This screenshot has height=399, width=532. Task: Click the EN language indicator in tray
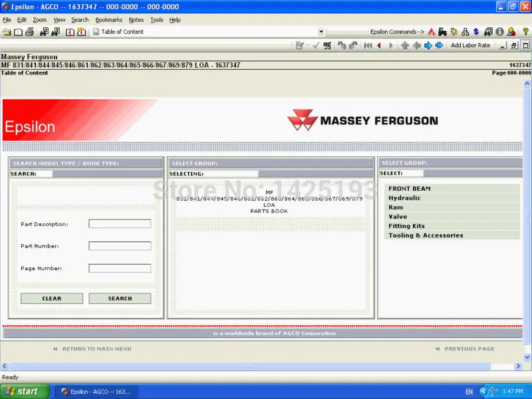click(x=469, y=392)
